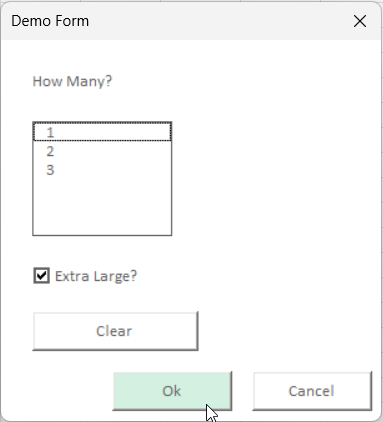383x422 pixels.
Task: Close the Demo Form dialog with X
Action: (x=360, y=21)
